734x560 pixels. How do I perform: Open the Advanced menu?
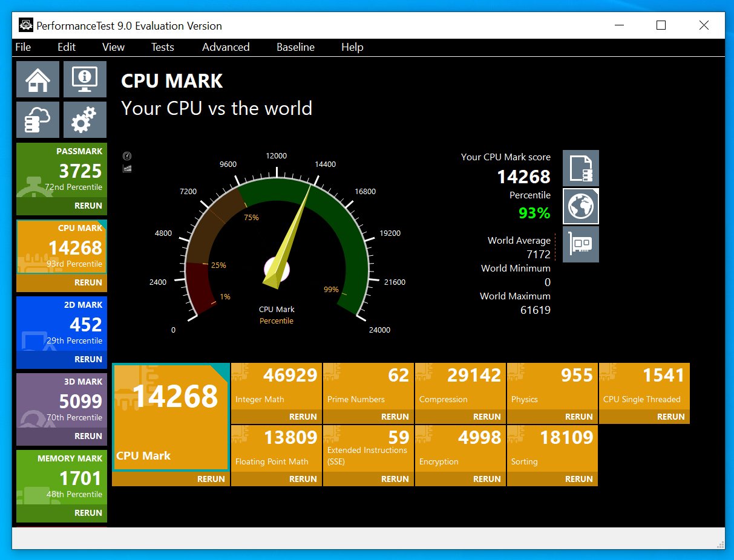[226, 47]
